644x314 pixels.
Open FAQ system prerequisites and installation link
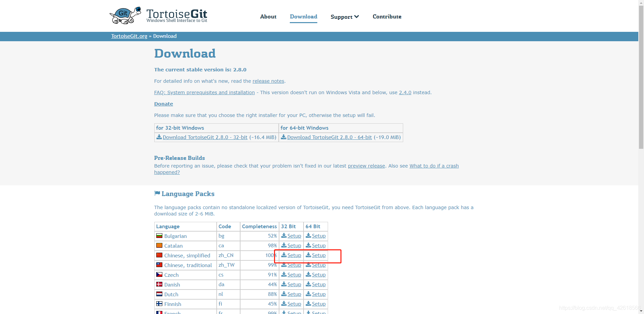click(205, 92)
